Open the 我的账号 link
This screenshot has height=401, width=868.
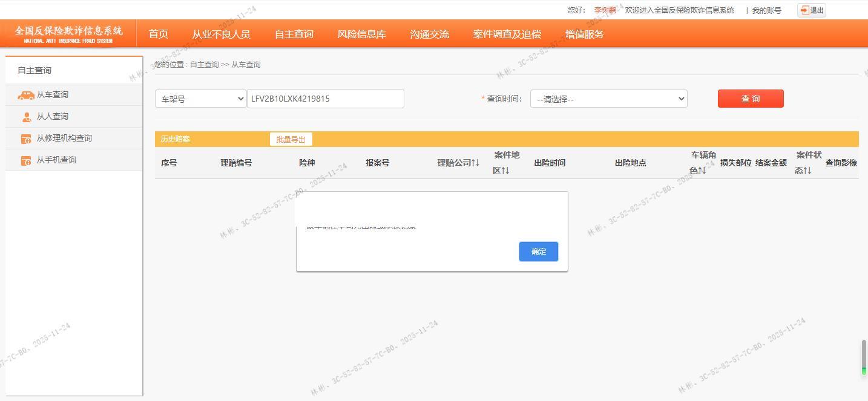(766, 10)
